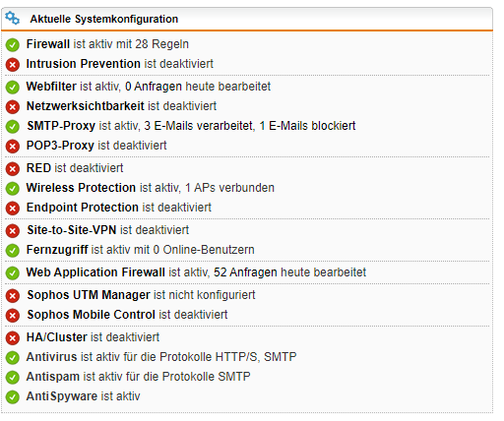Click the green icon for Wireless Protection
The width and height of the screenshot is (504, 421).
[x=13, y=189]
